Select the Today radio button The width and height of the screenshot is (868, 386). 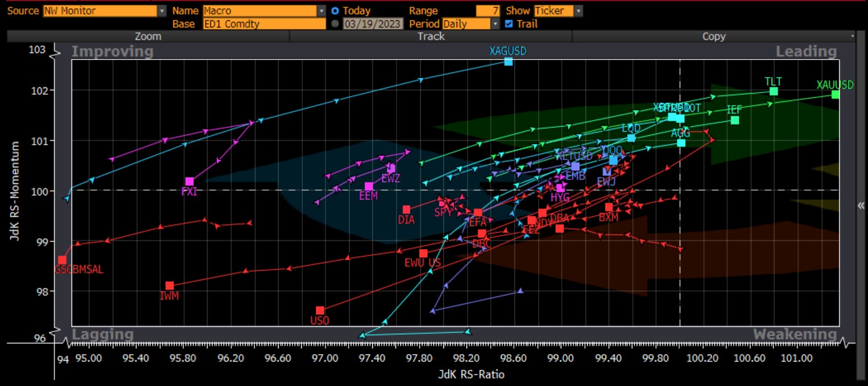click(x=335, y=10)
